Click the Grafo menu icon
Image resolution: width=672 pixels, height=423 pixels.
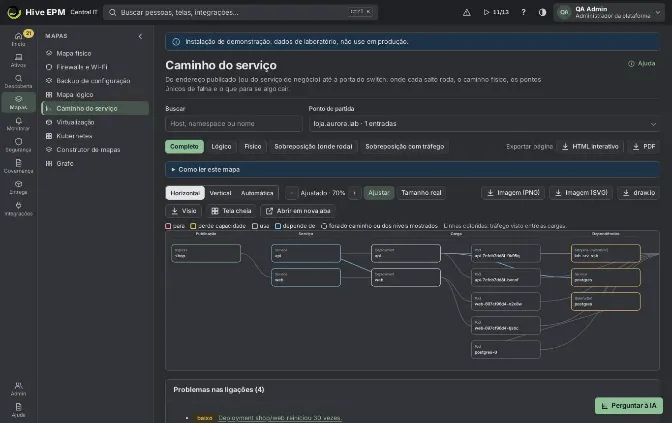click(x=49, y=163)
